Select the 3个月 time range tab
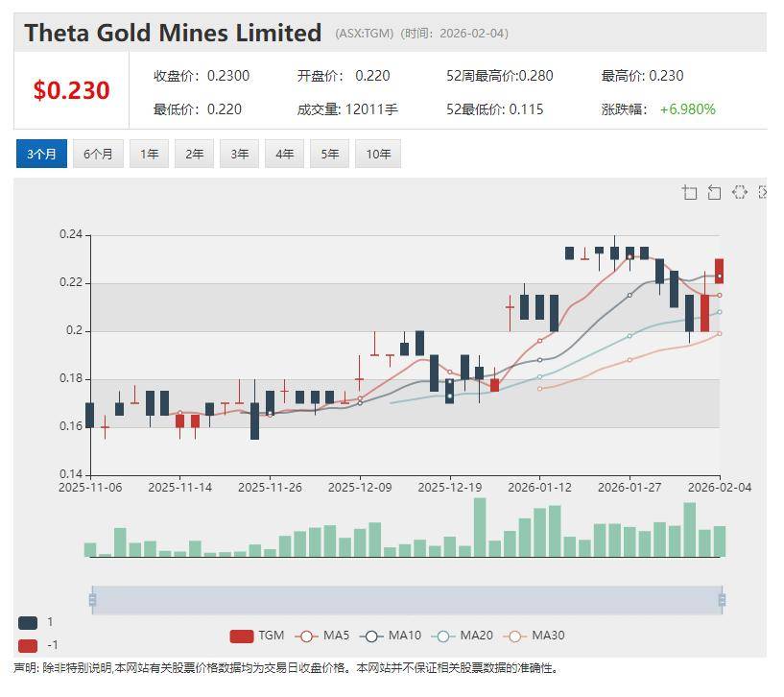This screenshot has width=784, height=697. coord(41,154)
